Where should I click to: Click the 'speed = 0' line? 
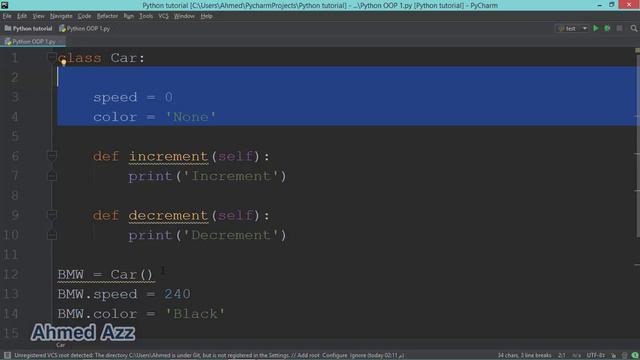pyautogui.click(x=133, y=97)
